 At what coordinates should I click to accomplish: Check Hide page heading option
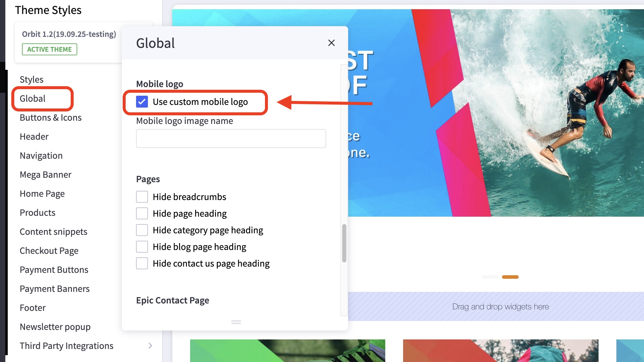(142, 213)
